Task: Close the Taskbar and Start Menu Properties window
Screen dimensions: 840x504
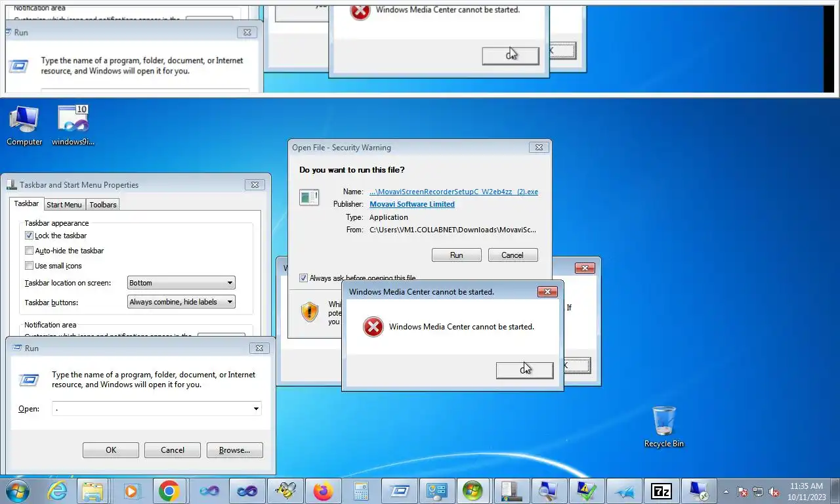Action: pyautogui.click(x=255, y=185)
